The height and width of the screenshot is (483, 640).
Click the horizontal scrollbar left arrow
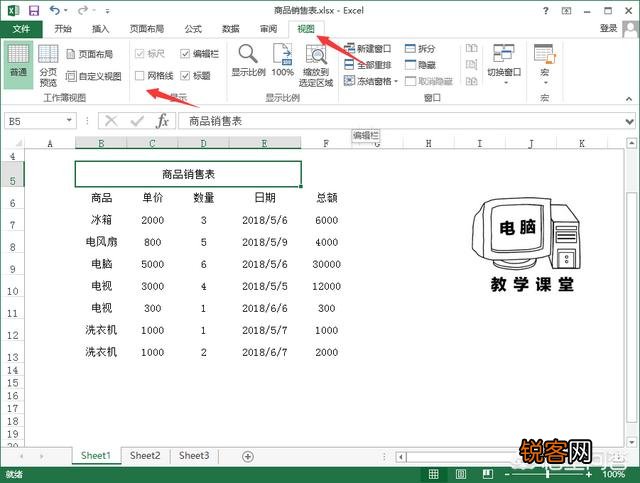pyautogui.click(x=401, y=456)
